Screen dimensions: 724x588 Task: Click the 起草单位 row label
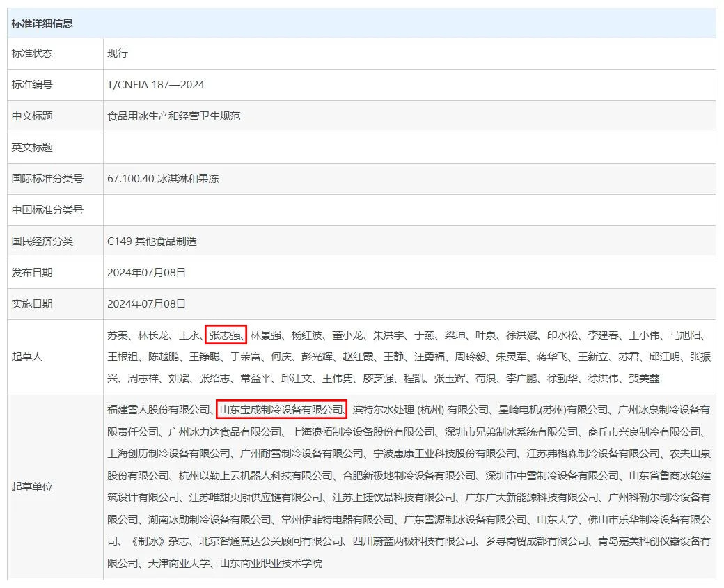pos(32,487)
